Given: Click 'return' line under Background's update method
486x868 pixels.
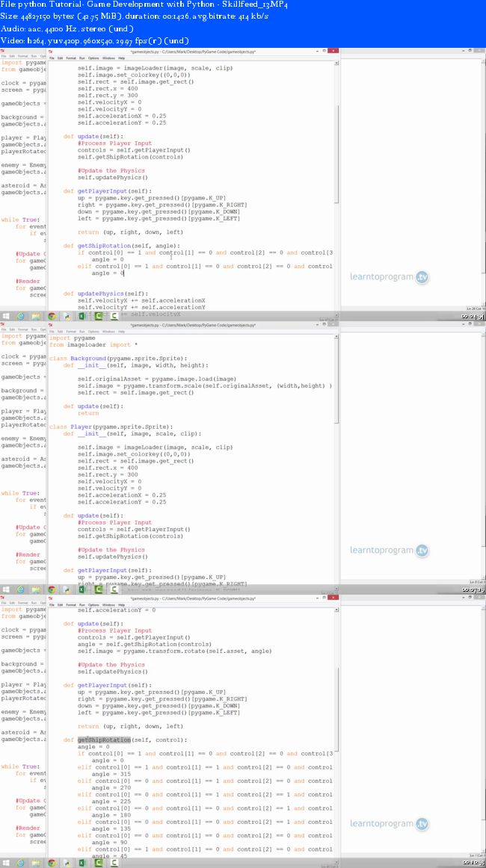Looking at the screenshot, I should click(88, 413).
